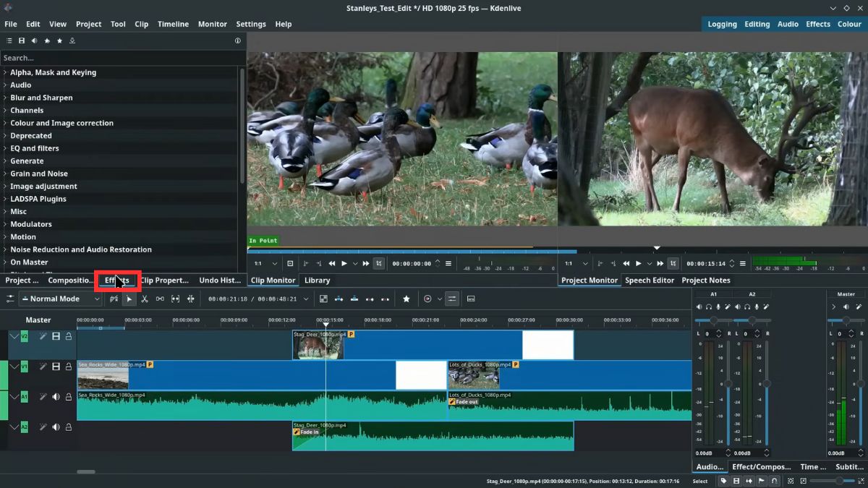Click the mixer toggle icon in timeline toolbar
Viewport: 868px width, 488px height.
tap(452, 299)
